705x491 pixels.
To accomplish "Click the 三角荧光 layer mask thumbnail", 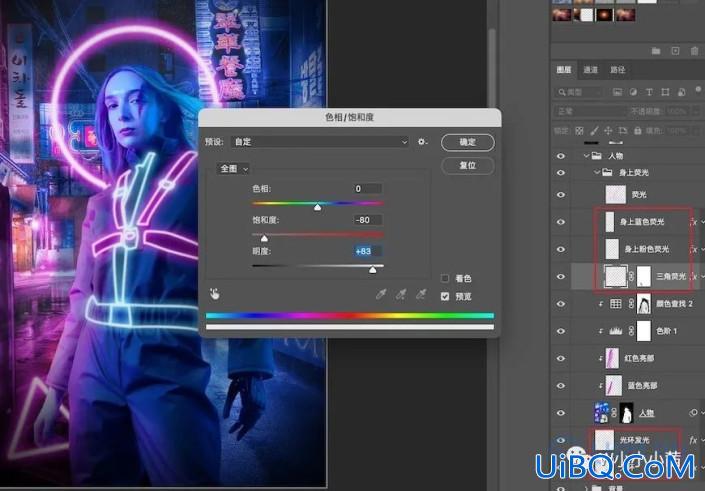I will point(644,277).
